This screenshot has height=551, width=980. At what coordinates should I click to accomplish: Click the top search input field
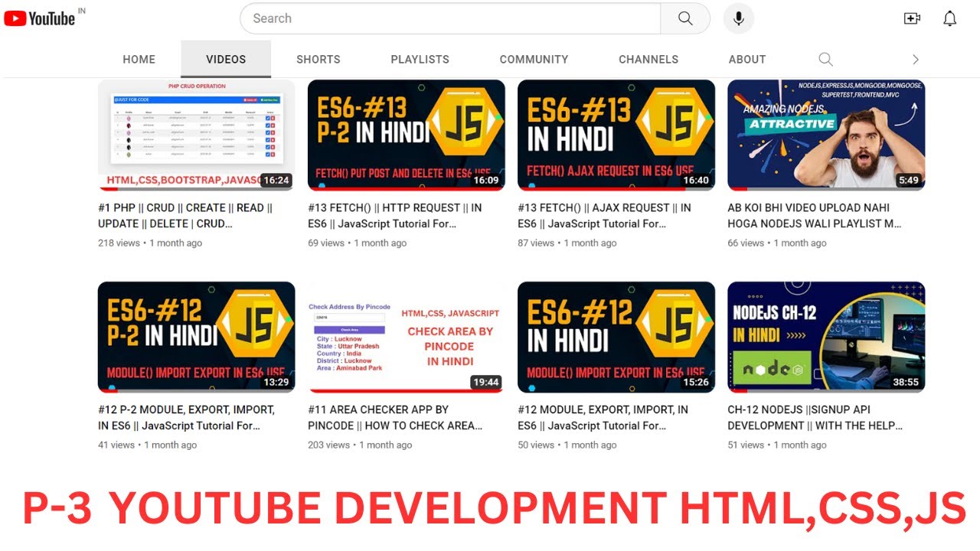[x=450, y=18]
